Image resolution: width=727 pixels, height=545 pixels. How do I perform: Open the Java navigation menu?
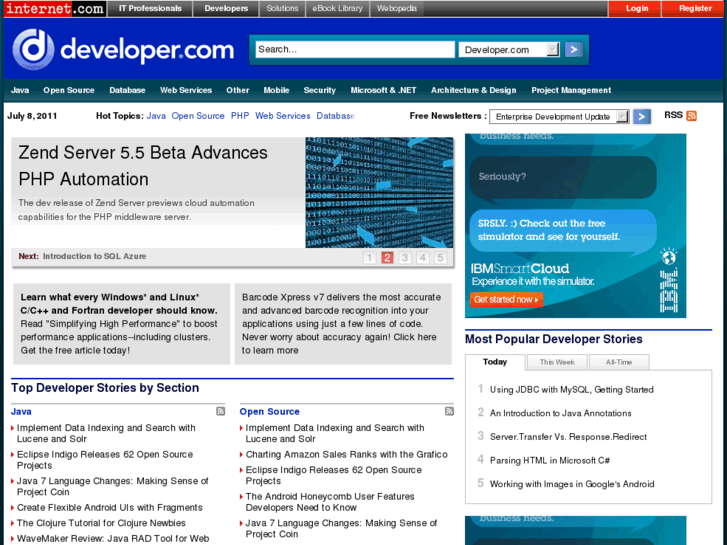pyautogui.click(x=20, y=90)
